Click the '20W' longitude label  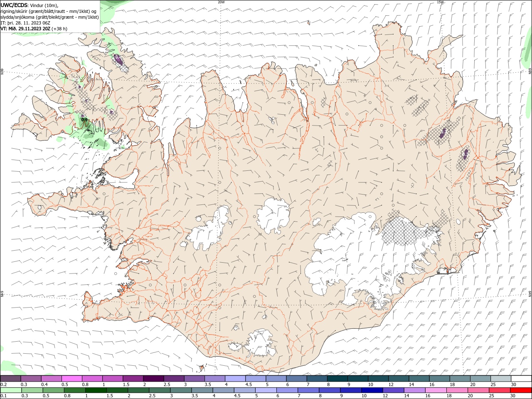point(221,2)
